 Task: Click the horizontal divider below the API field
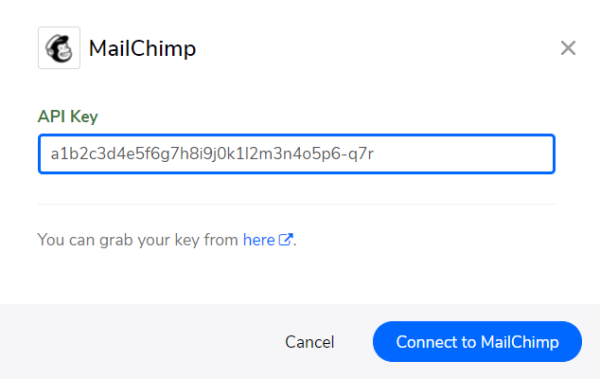297,204
